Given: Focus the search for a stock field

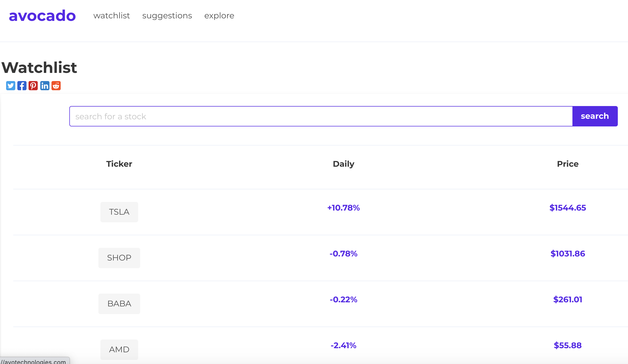Looking at the screenshot, I should [x=321, y=116].
